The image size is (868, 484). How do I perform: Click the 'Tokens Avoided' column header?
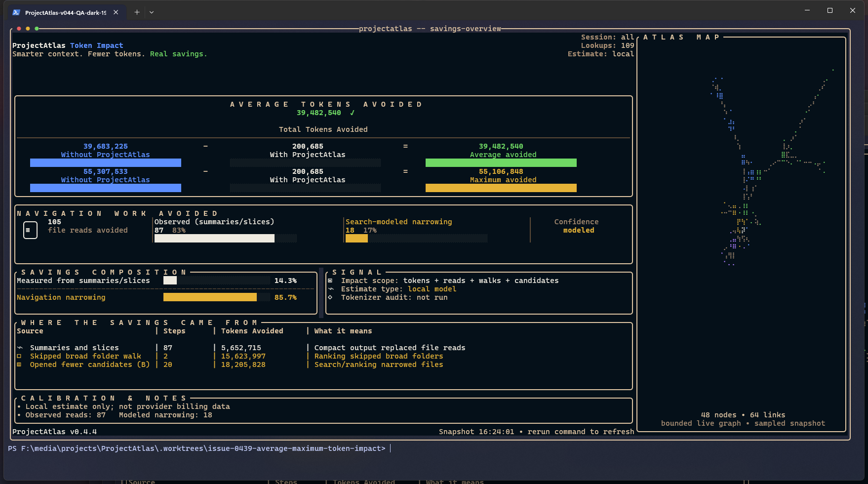point(252,331)
